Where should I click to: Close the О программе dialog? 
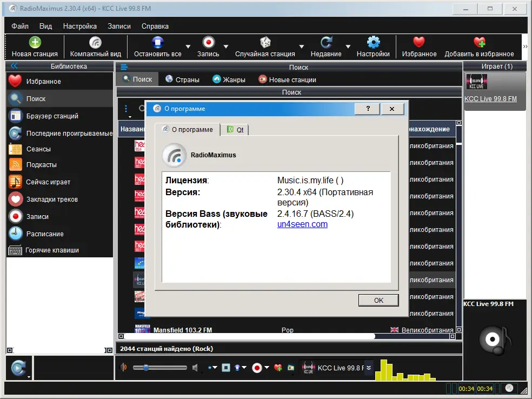pos(392,109)
